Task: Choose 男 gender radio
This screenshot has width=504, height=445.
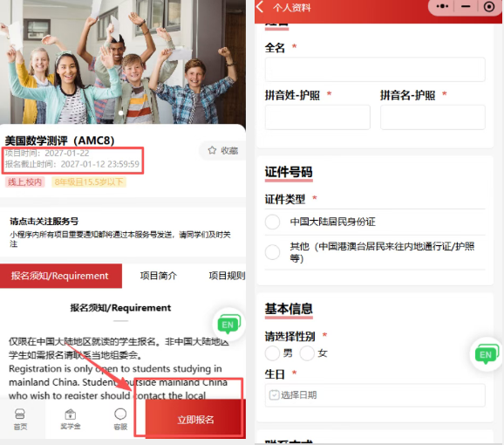Action: [272, 353]
